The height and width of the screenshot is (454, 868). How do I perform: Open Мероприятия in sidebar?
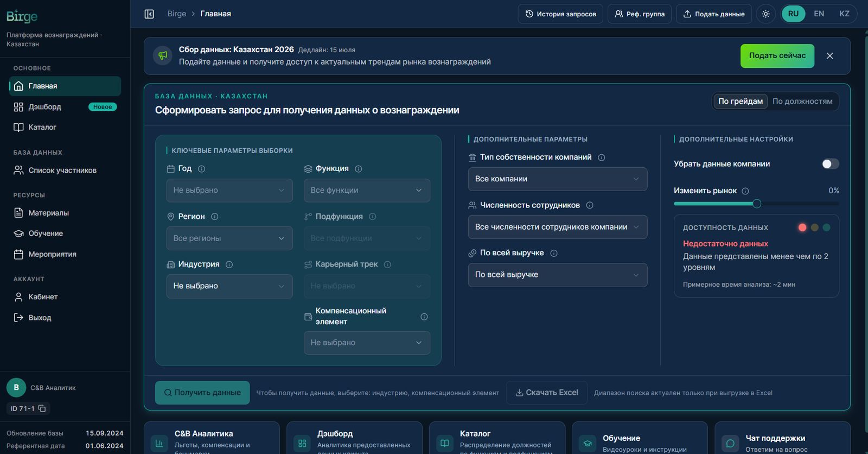(65, 254)
